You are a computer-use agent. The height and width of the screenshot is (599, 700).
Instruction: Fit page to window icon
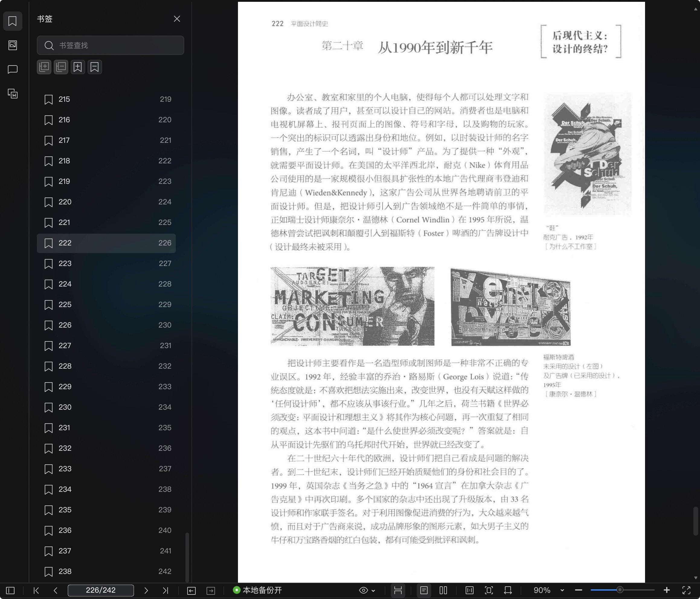(489, 591)
